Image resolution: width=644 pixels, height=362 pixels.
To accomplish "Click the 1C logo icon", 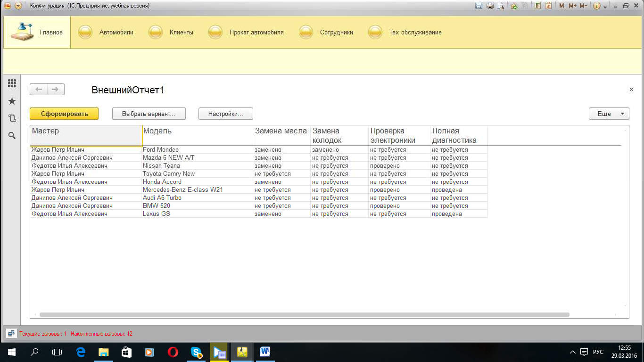I will click(x=7, y=6).
